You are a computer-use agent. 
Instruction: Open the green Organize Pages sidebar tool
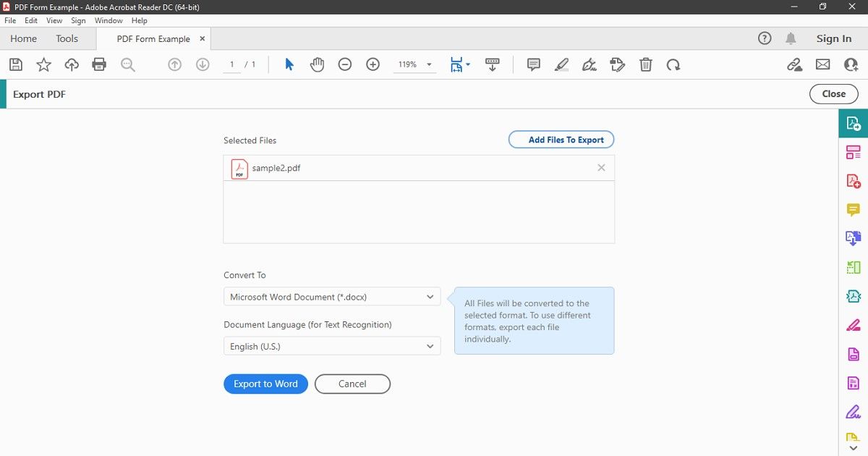pyautogui.click(x=854, y=267)
